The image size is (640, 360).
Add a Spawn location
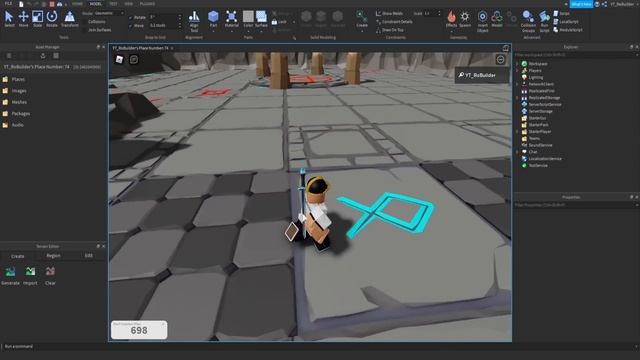[x=465, y=19]
